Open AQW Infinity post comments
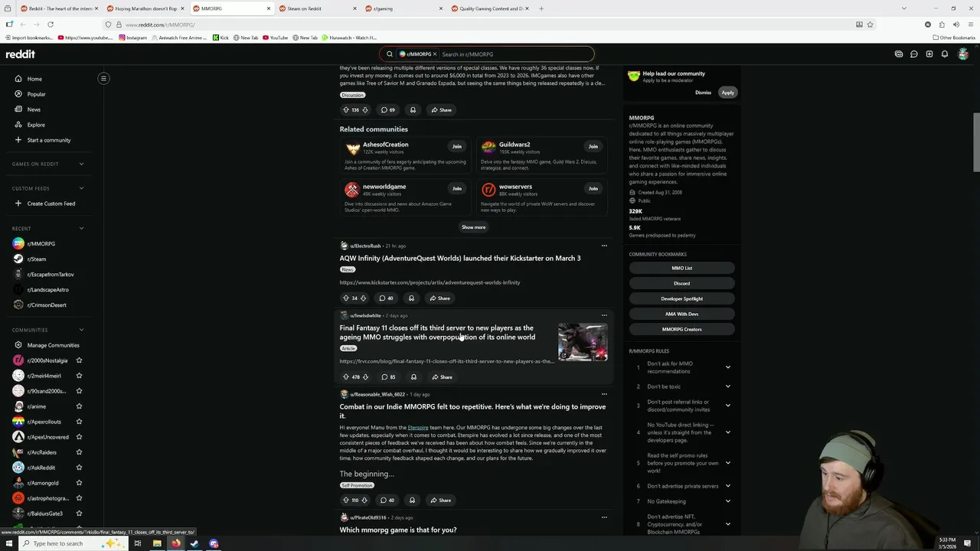The image size is (980, 551). (387, 298)
